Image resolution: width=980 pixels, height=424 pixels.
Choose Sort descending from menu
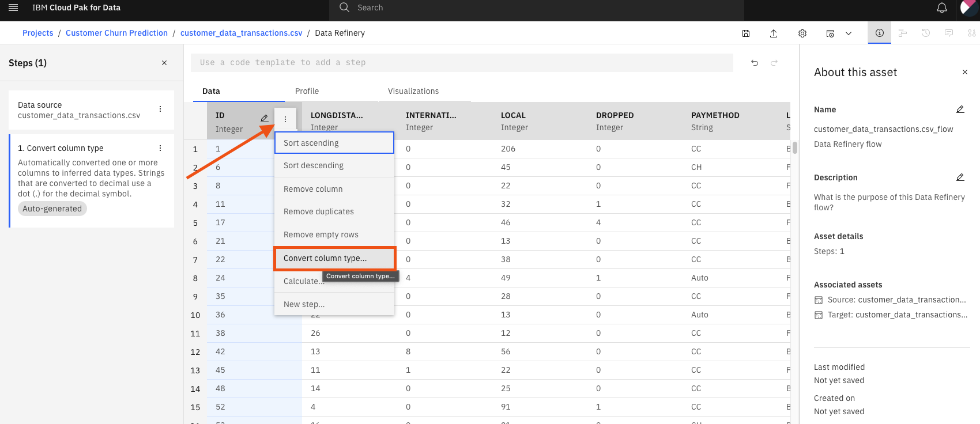pos(334,165)
